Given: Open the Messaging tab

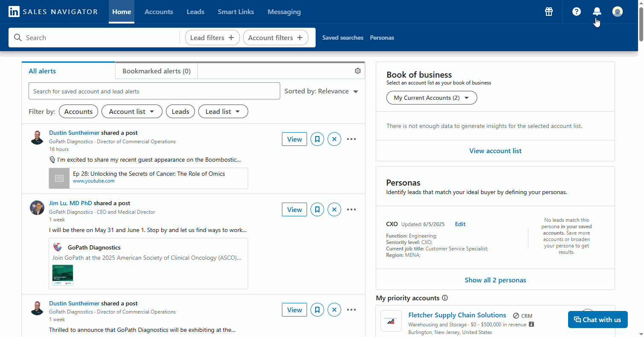Looking at the screenshot, I should [x=284, y=12].
